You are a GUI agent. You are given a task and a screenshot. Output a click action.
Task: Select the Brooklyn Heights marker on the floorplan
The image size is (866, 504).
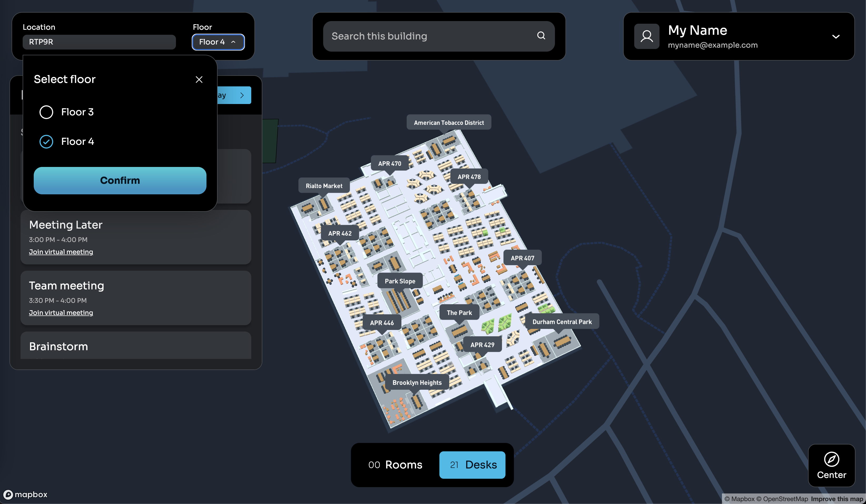pos(417,382)
